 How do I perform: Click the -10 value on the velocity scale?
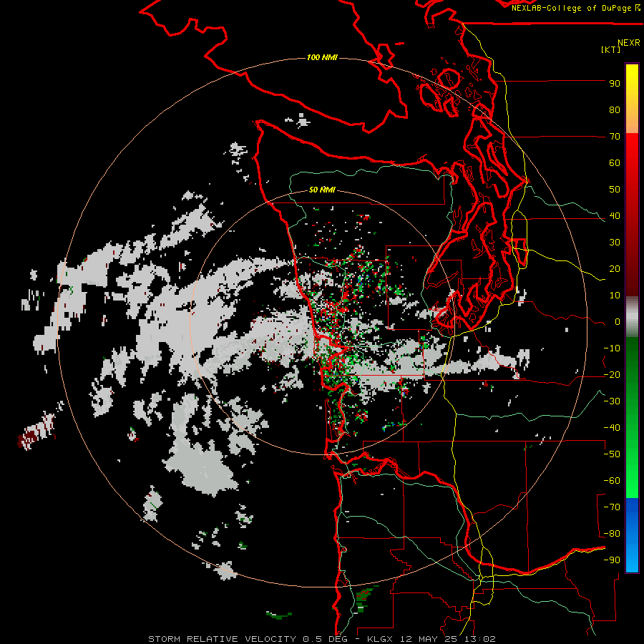(612, 348)
